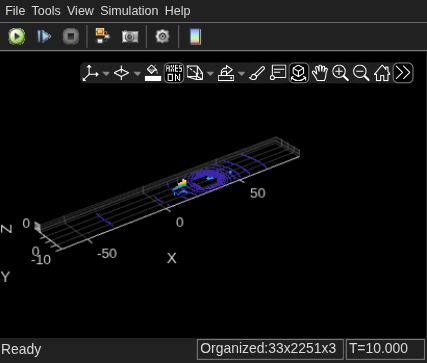The image size is (427, 363).
Task: Highlight the source Simulink block icon
Action: point(102,36)
